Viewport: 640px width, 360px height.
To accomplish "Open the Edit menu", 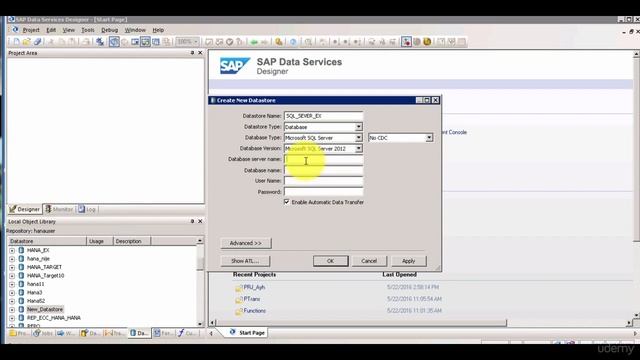I will pyautogui.click(x=51, y=30).
